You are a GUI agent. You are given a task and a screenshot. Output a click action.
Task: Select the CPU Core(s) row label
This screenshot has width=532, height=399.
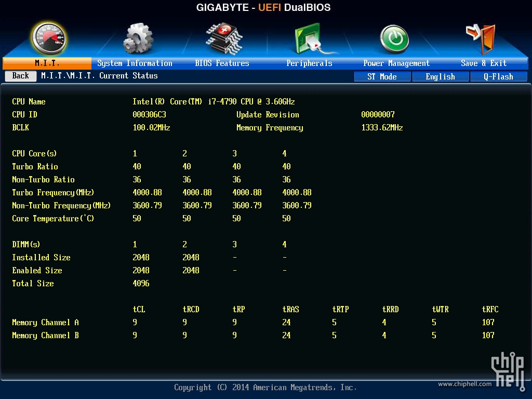tap(34, 153)
